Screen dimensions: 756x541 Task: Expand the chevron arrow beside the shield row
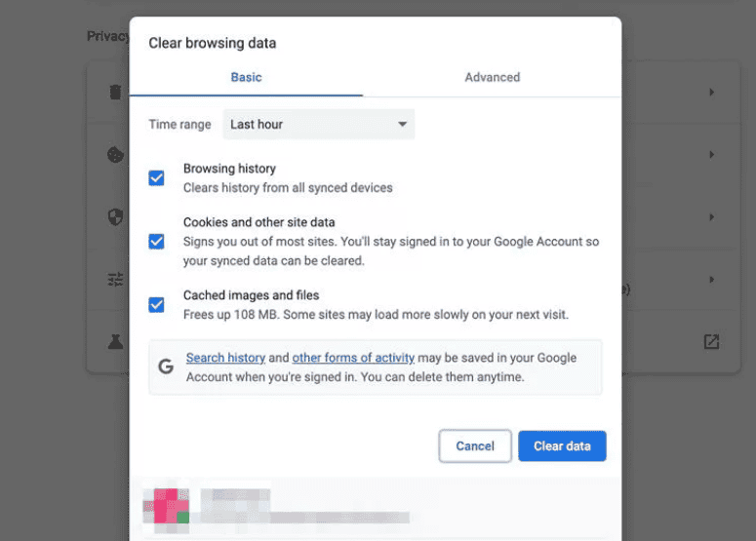click(x=711, y=217)
